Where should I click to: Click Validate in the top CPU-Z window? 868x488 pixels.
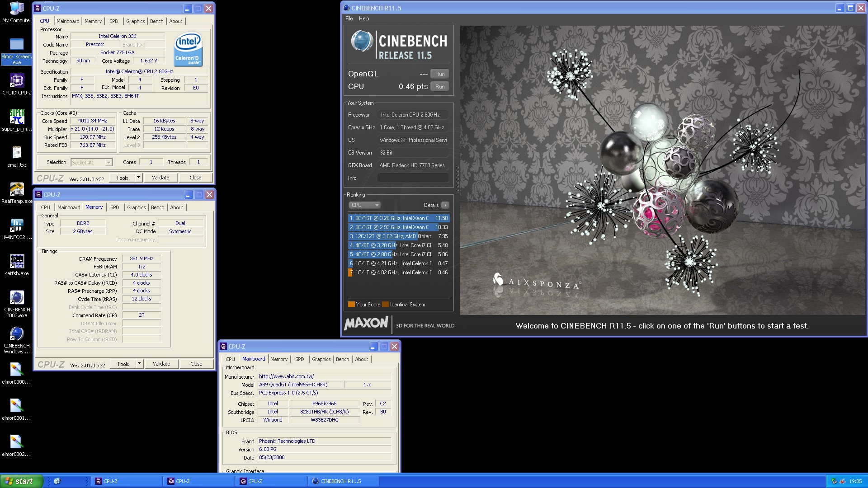click(160, 178)
